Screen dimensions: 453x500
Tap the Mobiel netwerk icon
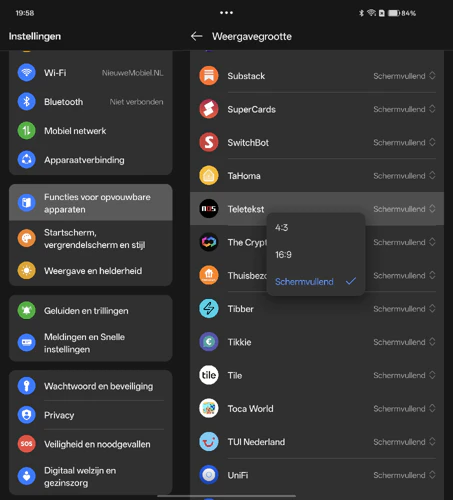click(27, 130)
